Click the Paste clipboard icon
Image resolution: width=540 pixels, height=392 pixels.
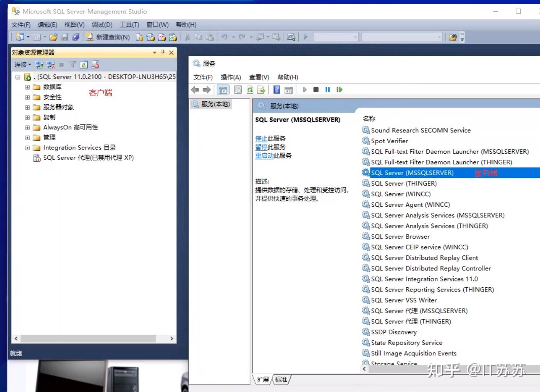click(210, 37)
